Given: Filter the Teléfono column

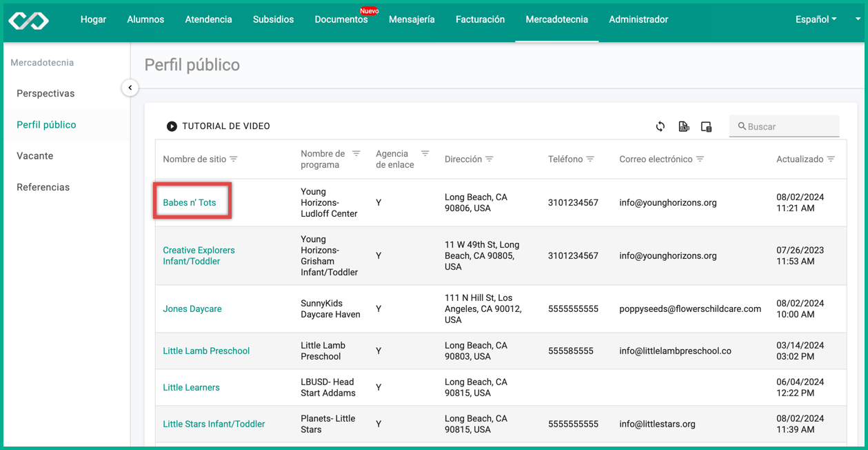Looking at the screenshot, I should point(590,159).
